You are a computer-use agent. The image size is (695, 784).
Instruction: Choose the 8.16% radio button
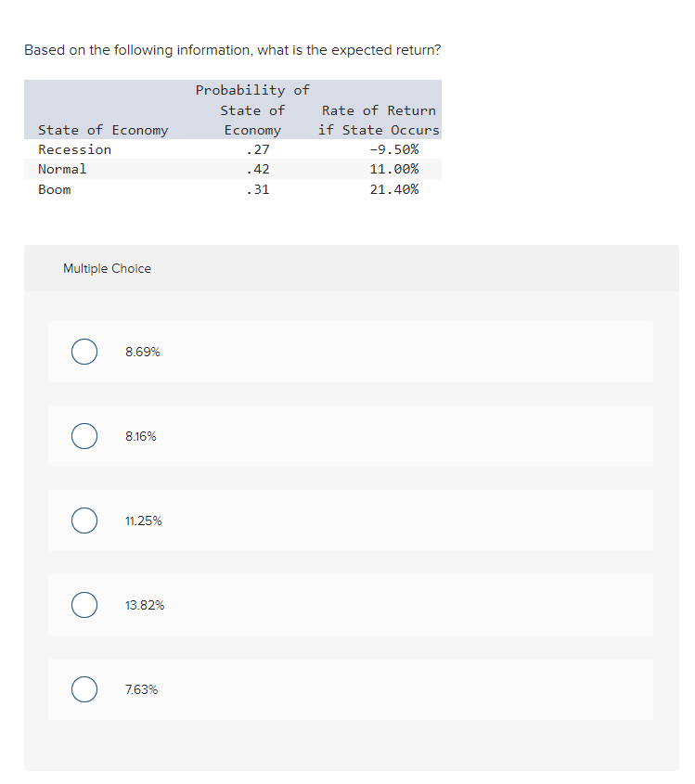click(84, 436)
